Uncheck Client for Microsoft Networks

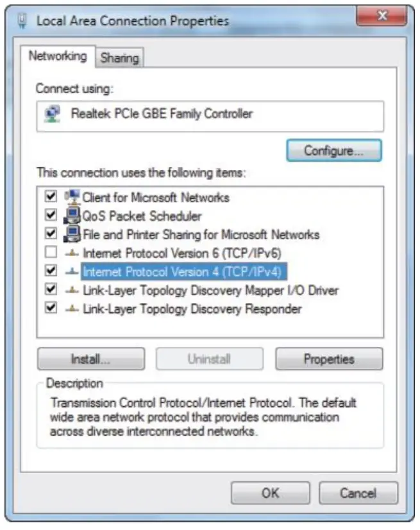[51, 196]
